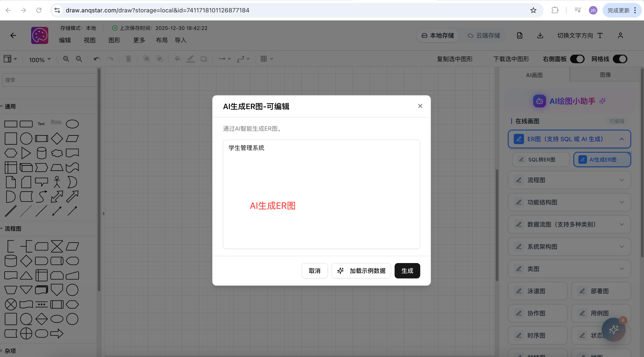Image resolution: width=644 pixels, height=357 pixels.
Task: Click the delete trash icon in toolbar
Action: click(x=129, y=59)
